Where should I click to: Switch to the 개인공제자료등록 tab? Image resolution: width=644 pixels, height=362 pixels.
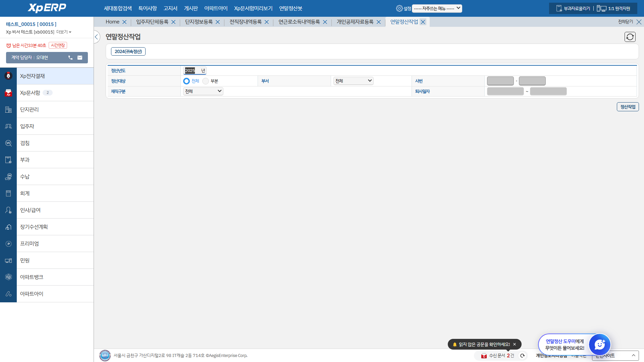point(355,22)
